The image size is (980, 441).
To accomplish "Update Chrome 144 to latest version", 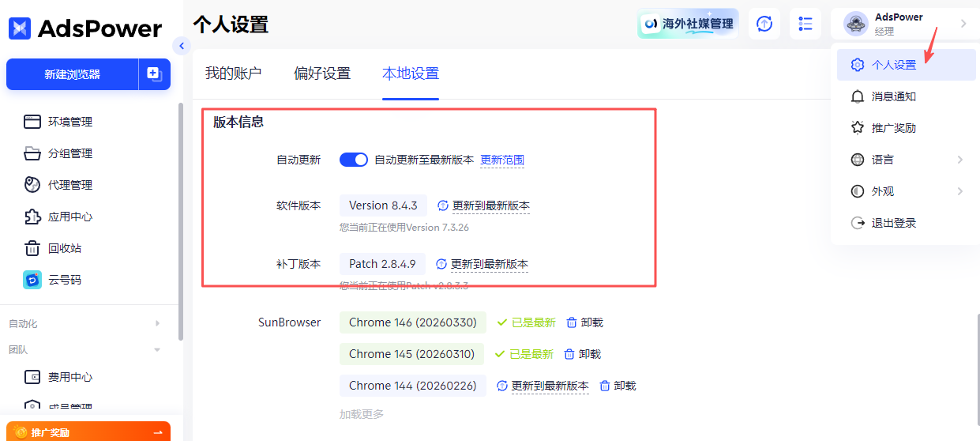I will (550, 386).
